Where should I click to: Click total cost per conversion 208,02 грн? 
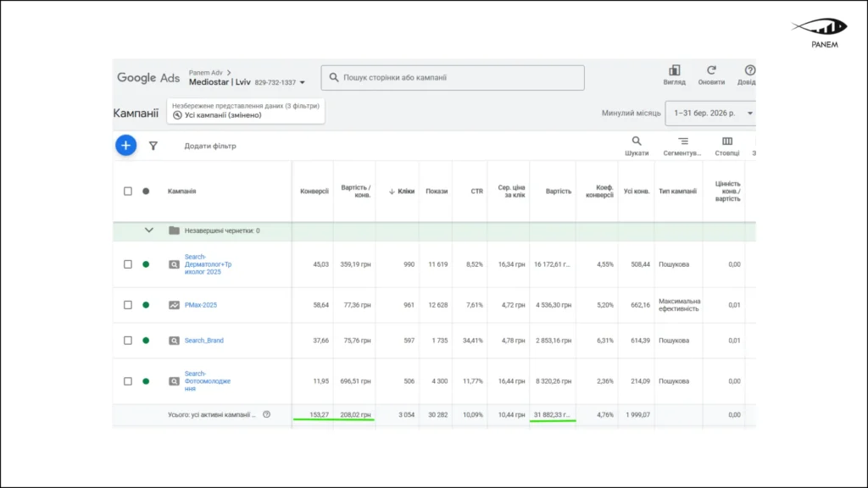click(x=355, y=414)
